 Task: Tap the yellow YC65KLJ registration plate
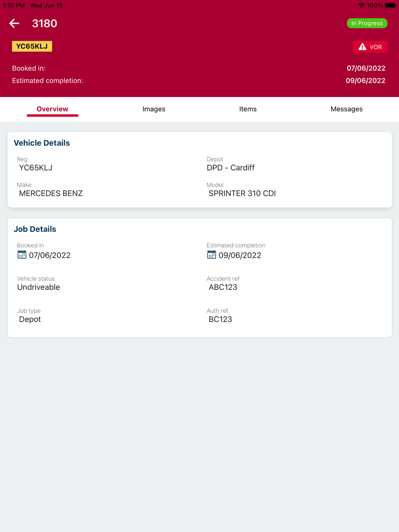tap(32, 46)
